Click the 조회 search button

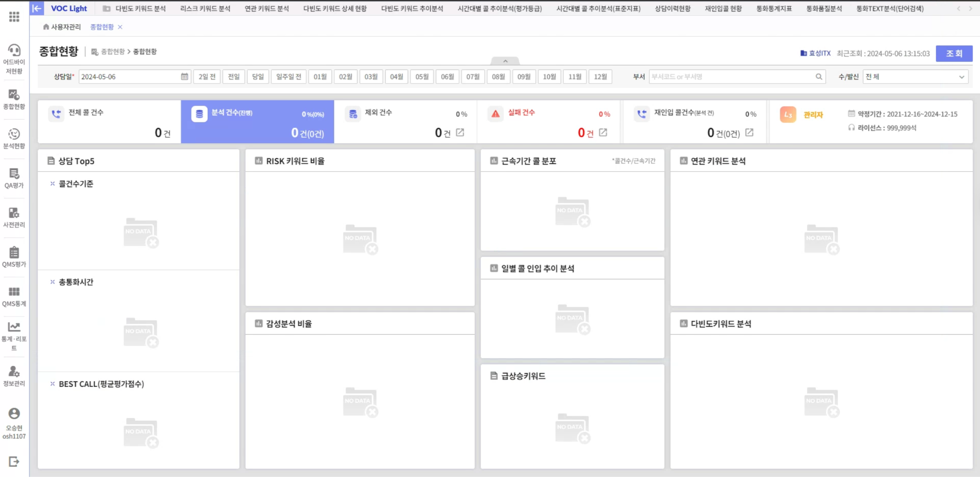point(954,54)
